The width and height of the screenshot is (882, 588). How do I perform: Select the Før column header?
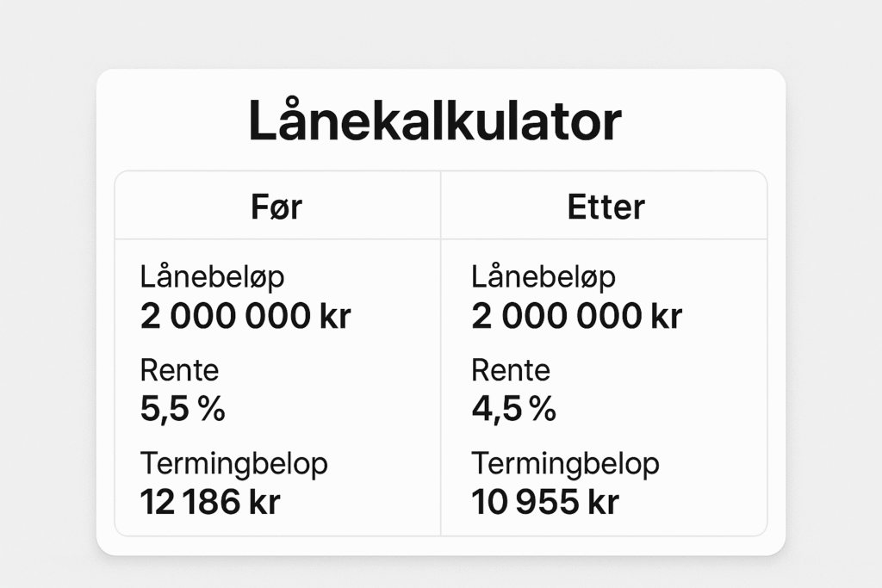point(277,207)
